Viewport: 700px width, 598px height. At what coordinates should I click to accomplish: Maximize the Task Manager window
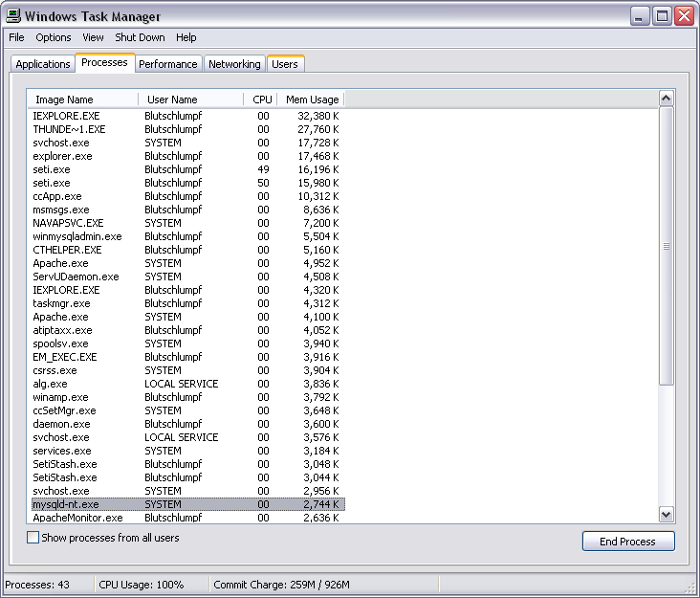662,16
